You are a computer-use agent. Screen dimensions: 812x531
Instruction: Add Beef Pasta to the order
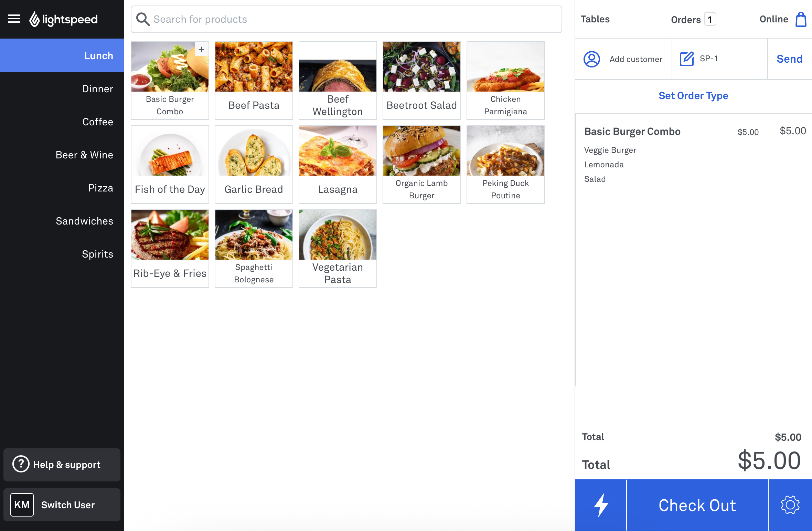(x=254, y=81)
